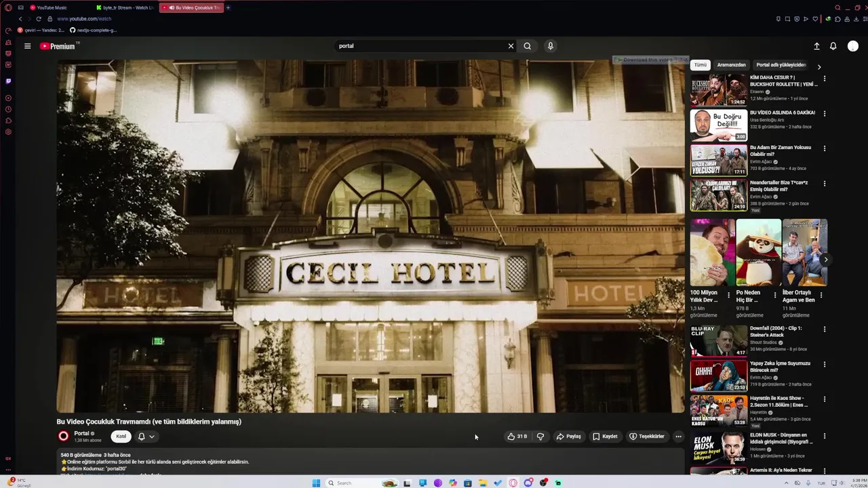Open options for Yapay Zeka İçme Suyumuzu

pos(825,364)
